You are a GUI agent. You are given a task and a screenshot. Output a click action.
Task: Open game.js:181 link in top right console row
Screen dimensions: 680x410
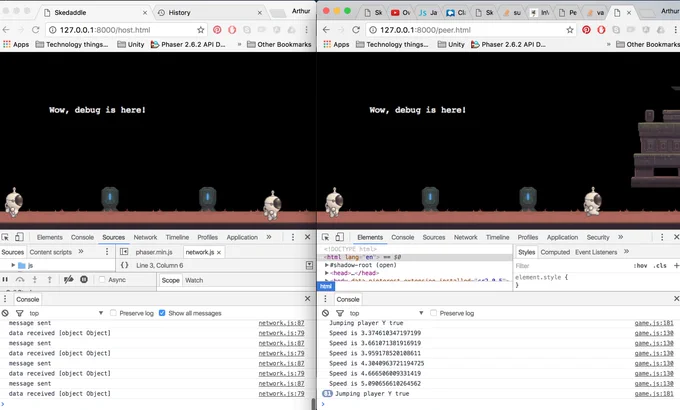pos(654,323)
